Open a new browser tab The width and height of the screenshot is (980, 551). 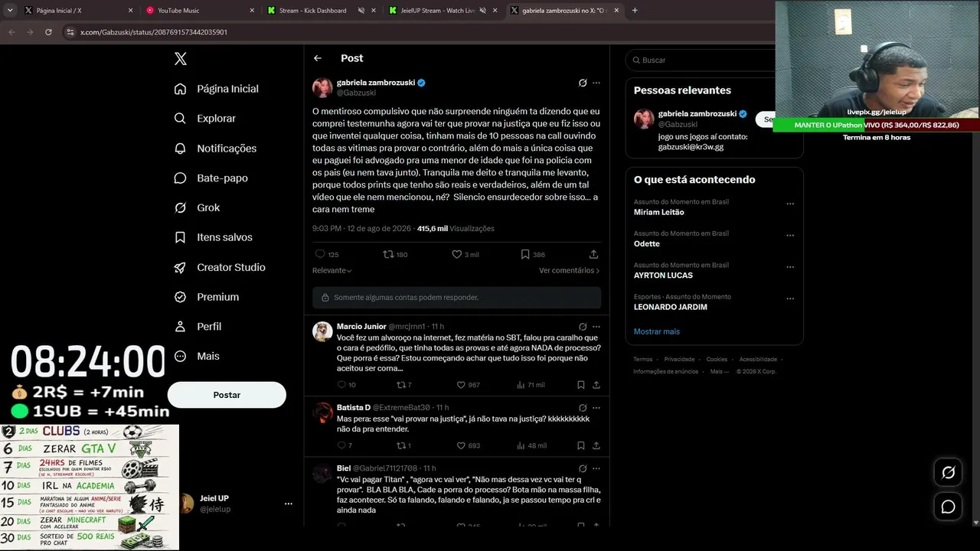(635, 11)
